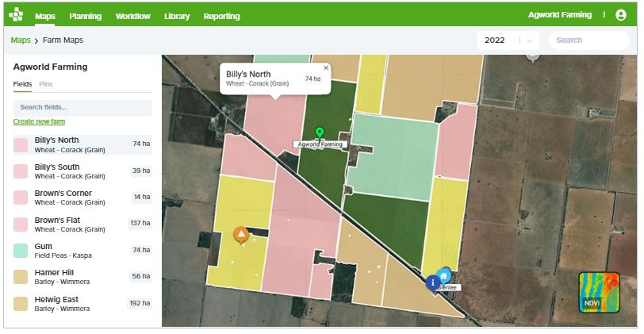The height and width of the screenshot is (334, 644).
Task: Open the Planning menu
Action: [x=86, y=16]
